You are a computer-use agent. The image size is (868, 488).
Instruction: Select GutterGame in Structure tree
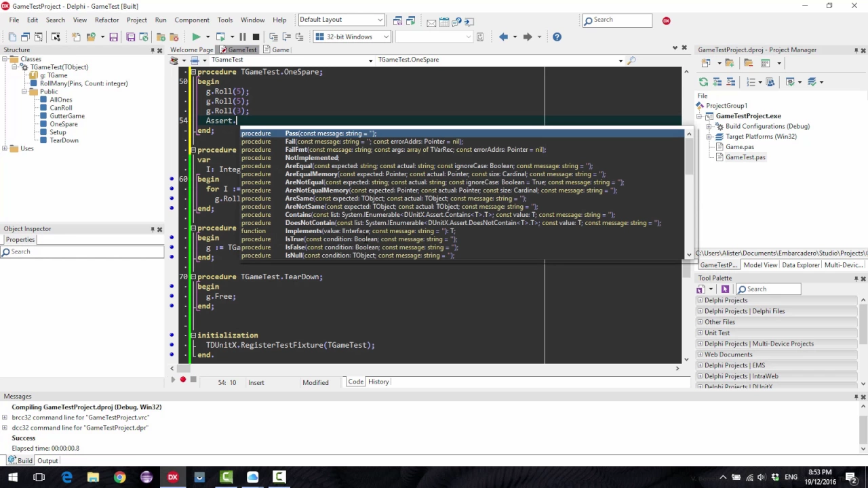point(67,116)
